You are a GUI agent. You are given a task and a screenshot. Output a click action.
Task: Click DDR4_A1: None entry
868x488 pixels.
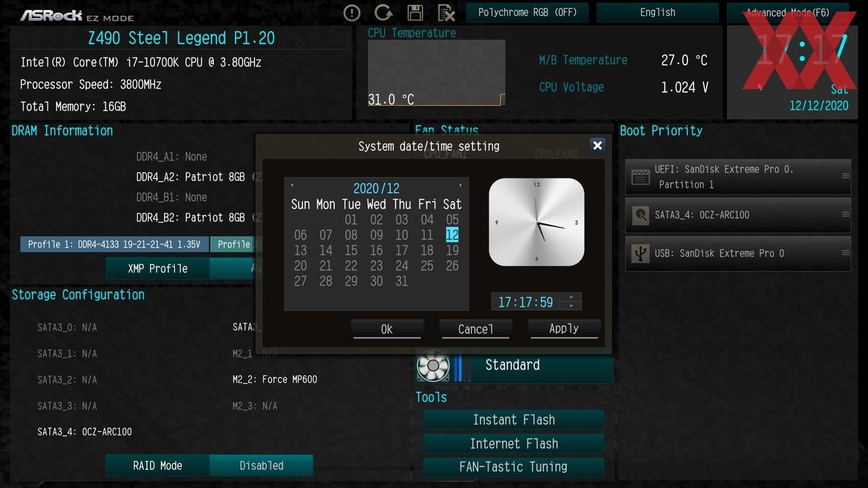[x=172, y=156]
